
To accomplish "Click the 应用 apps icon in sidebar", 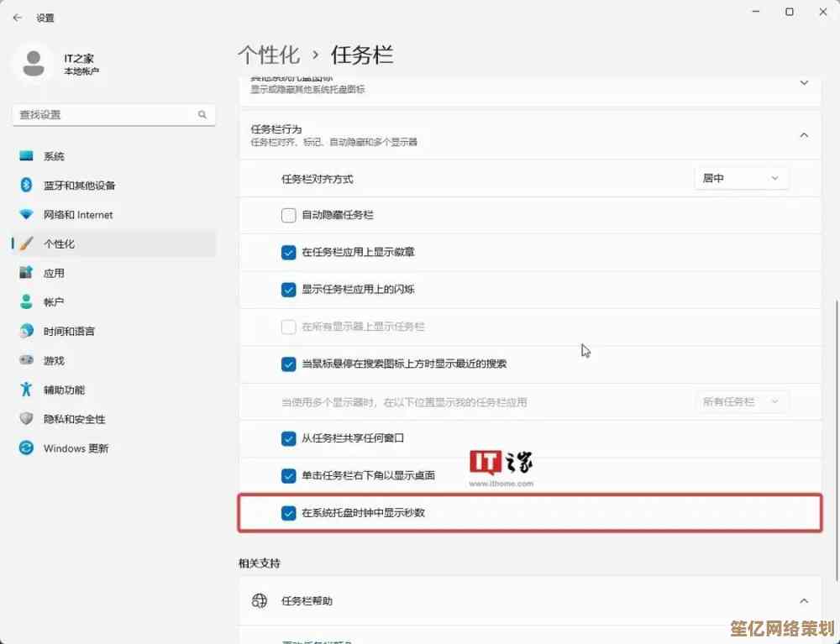I will coord(26,273).
